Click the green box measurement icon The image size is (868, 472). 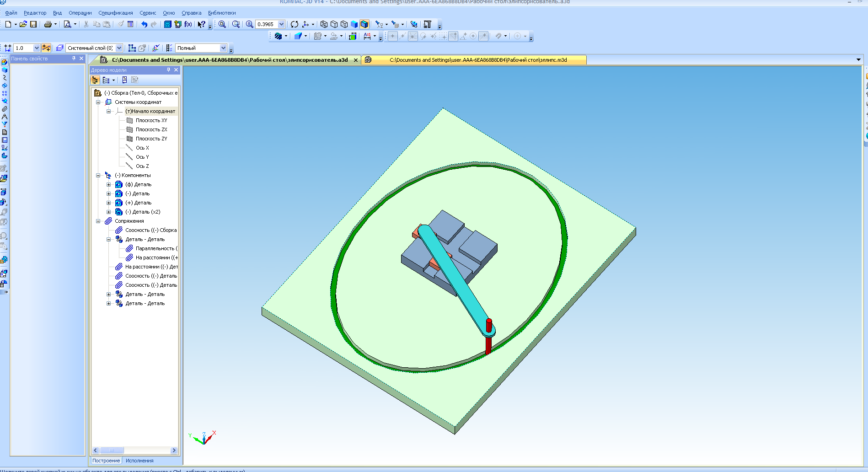click(353, 36)
